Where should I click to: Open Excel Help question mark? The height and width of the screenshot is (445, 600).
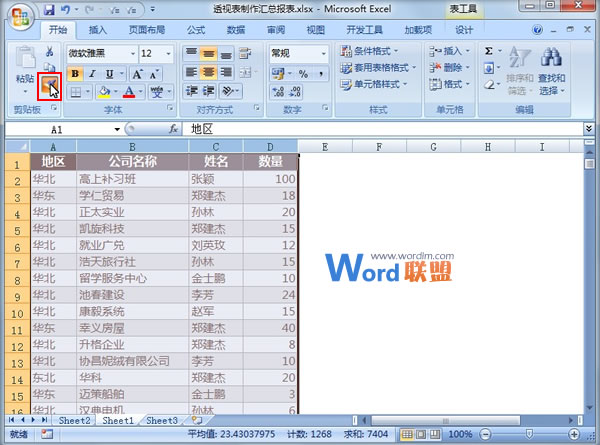[x=537, y=30]
